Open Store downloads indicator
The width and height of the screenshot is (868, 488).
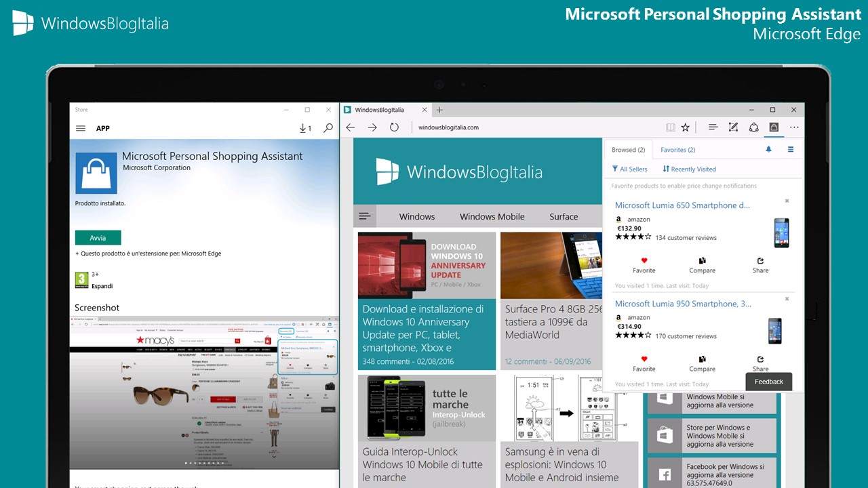(305, 128)
